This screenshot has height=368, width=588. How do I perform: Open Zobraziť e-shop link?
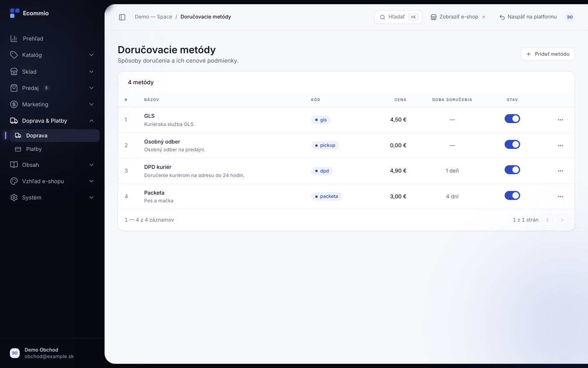[458, 17]
